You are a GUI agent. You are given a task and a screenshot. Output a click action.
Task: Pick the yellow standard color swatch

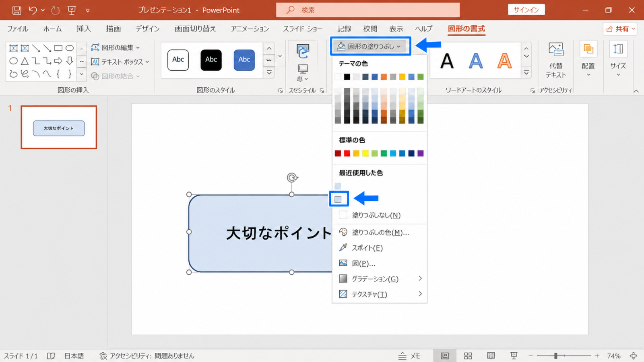(x=365, y=153)
